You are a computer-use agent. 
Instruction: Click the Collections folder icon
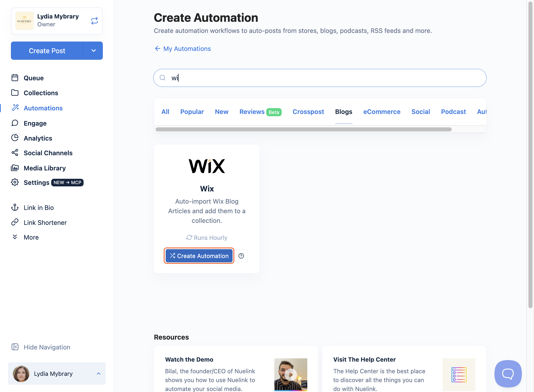point(15,93)
